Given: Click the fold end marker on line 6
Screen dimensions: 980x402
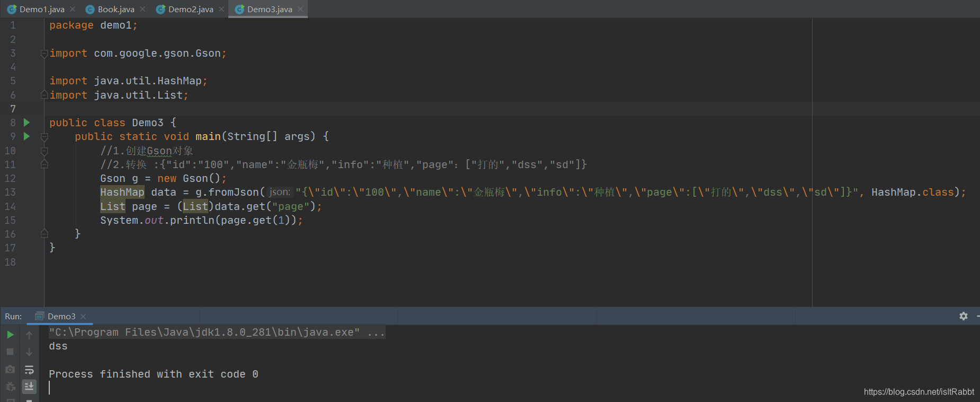Looking at the screenshot, I should [44, 95].
